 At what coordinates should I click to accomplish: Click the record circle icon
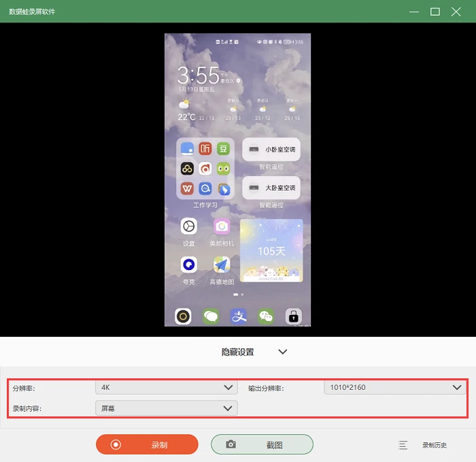pos(116,445)
